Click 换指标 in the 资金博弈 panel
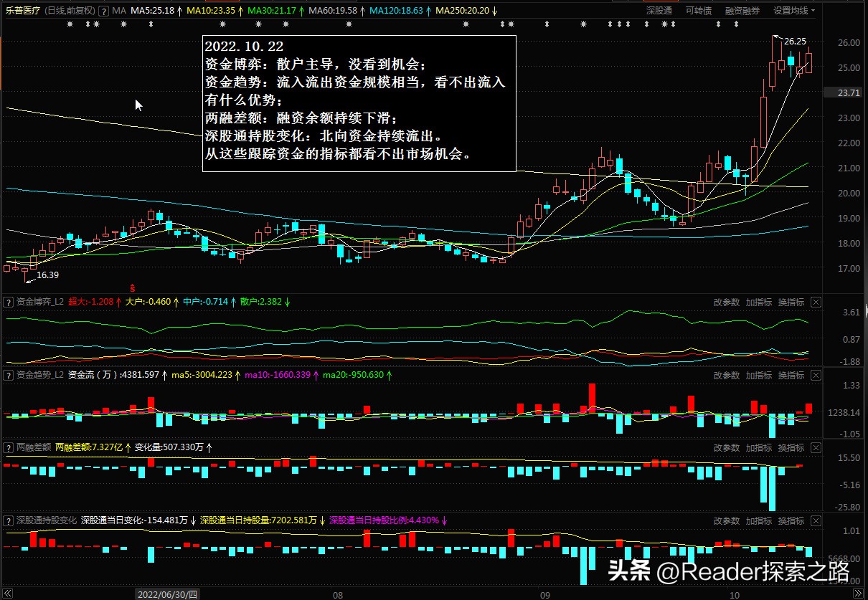Screen dimensions: 868x600 791,303
